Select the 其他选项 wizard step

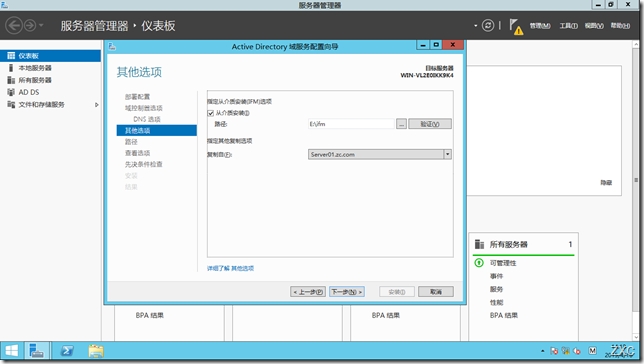tap(156, 130)
